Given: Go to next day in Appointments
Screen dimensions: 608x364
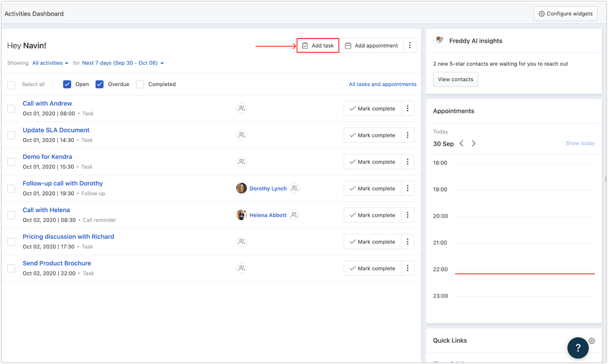Looking at the screenshot, I should coord(474,144).
